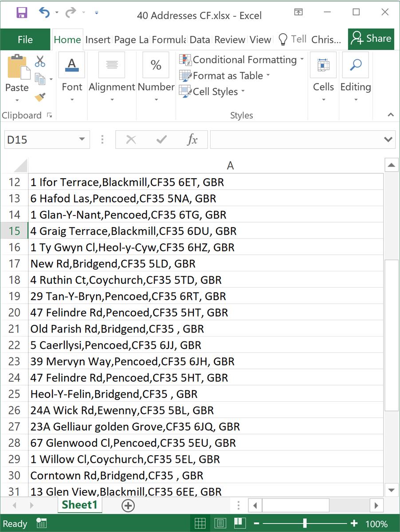400x532 pixels.
Task: Click the Share button
Action: (x=371, y=39)
